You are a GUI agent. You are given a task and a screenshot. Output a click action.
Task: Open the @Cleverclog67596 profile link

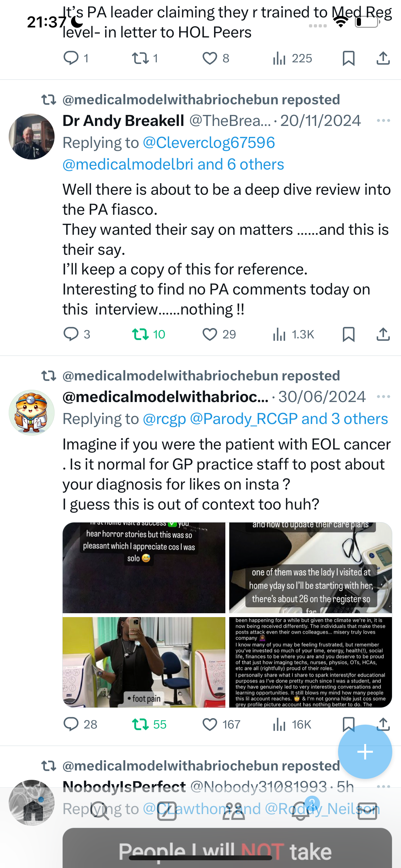click(x=209, y=142)
